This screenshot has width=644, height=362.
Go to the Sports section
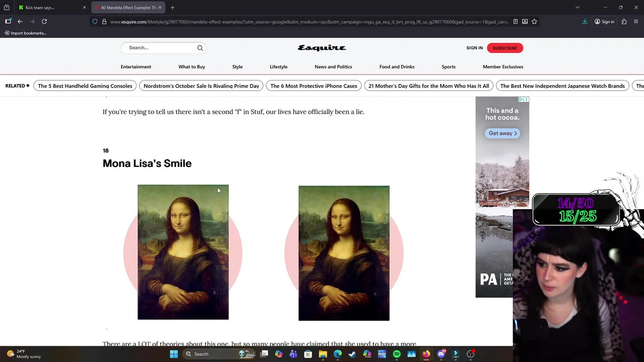coord(448,67)
